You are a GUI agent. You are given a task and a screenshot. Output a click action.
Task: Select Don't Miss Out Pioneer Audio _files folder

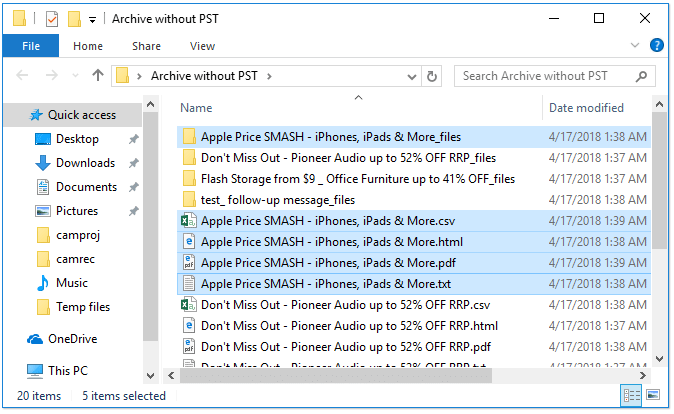(414, 158)
